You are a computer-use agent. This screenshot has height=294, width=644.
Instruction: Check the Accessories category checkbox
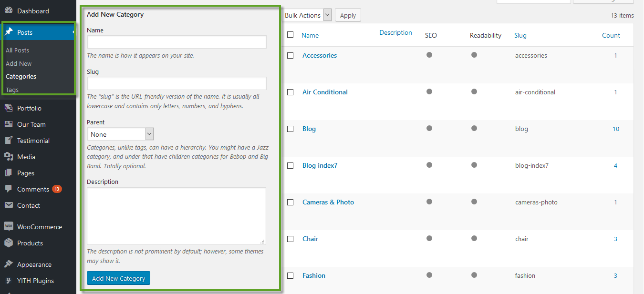pyautogui.click(x=290, y=56)
